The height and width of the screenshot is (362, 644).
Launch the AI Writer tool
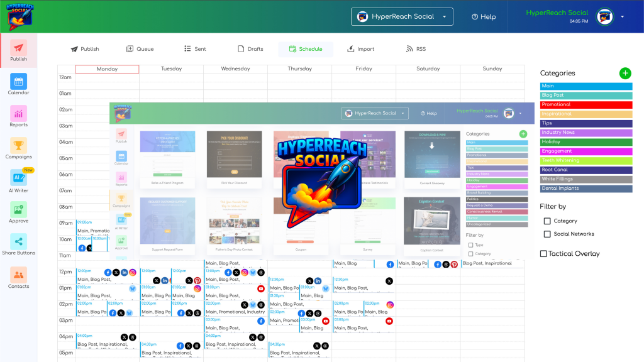(18, 181)
